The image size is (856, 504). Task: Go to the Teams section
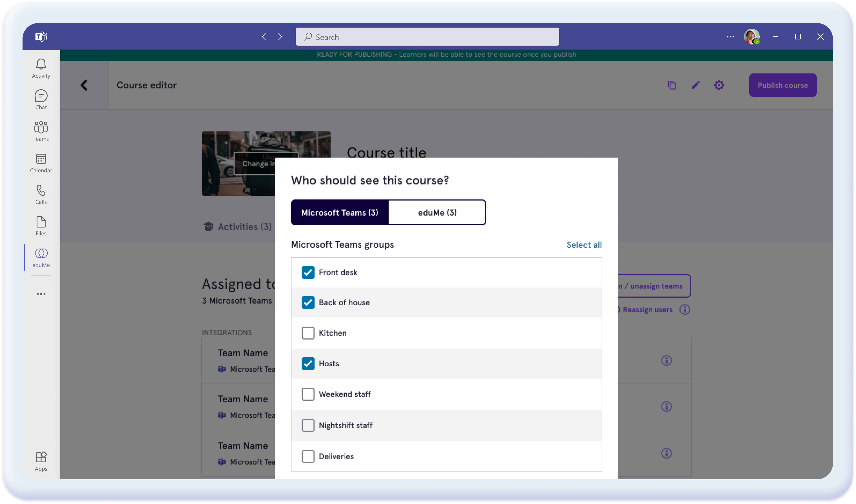click(x=41, y=131)
